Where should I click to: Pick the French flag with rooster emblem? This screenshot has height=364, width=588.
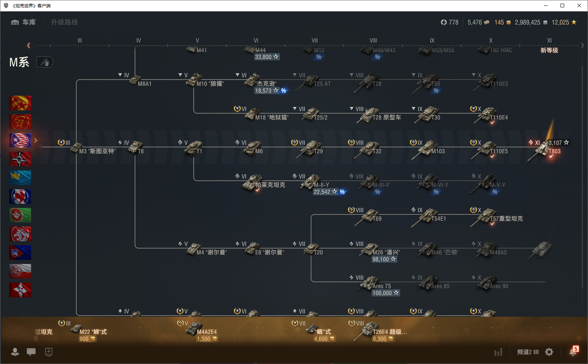point(20,196)
